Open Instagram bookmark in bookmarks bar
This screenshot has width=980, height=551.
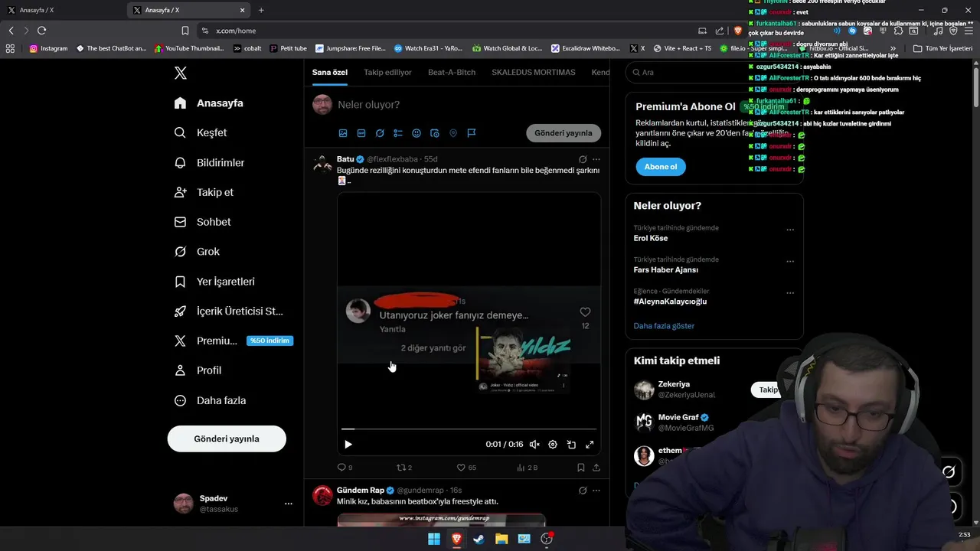coord(49,48)
